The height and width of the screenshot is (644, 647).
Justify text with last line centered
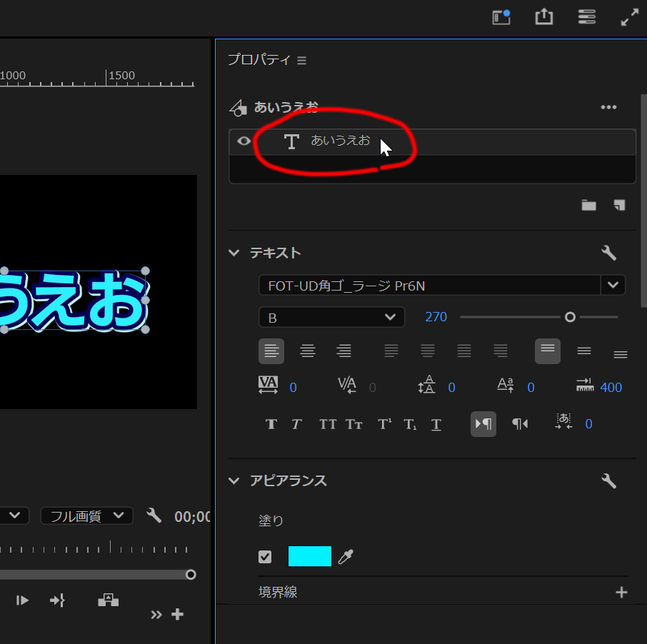(x=428, y=351)
